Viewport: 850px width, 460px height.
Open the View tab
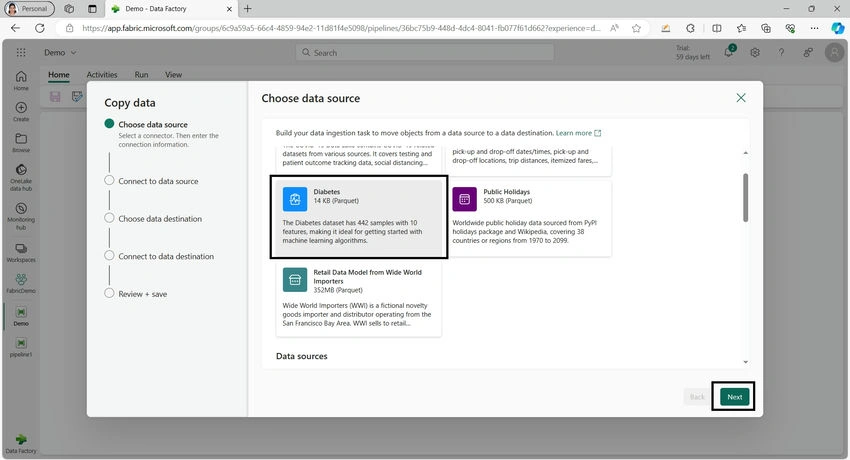pyautogui.click(x=173, y=75)
